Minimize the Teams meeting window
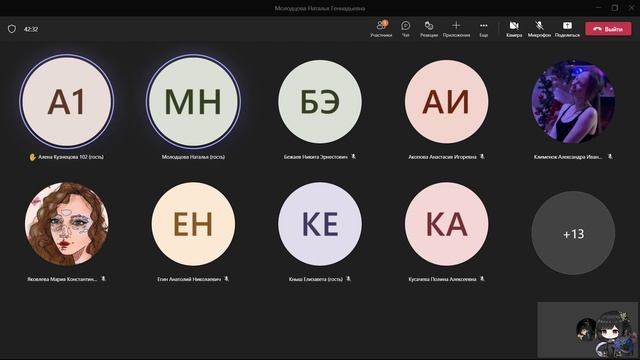 [x=598, y=8]
